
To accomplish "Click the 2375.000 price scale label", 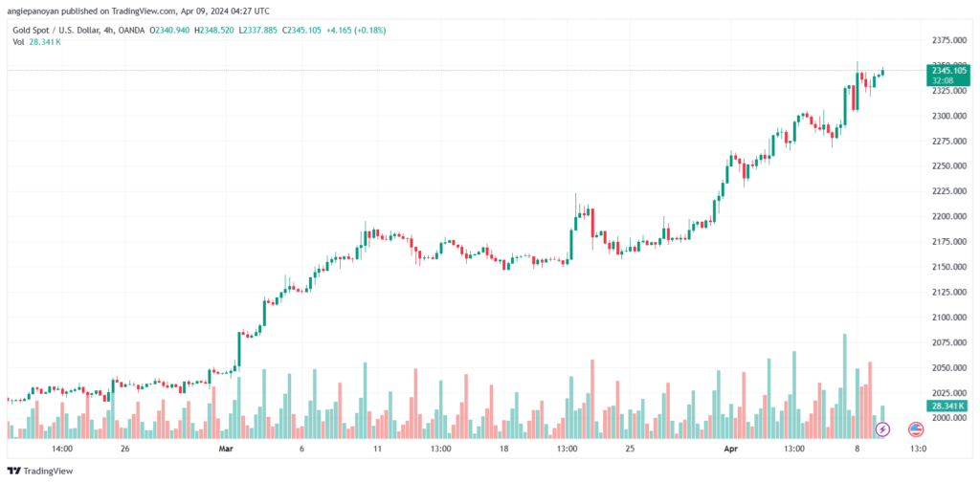I will point(947,40).
